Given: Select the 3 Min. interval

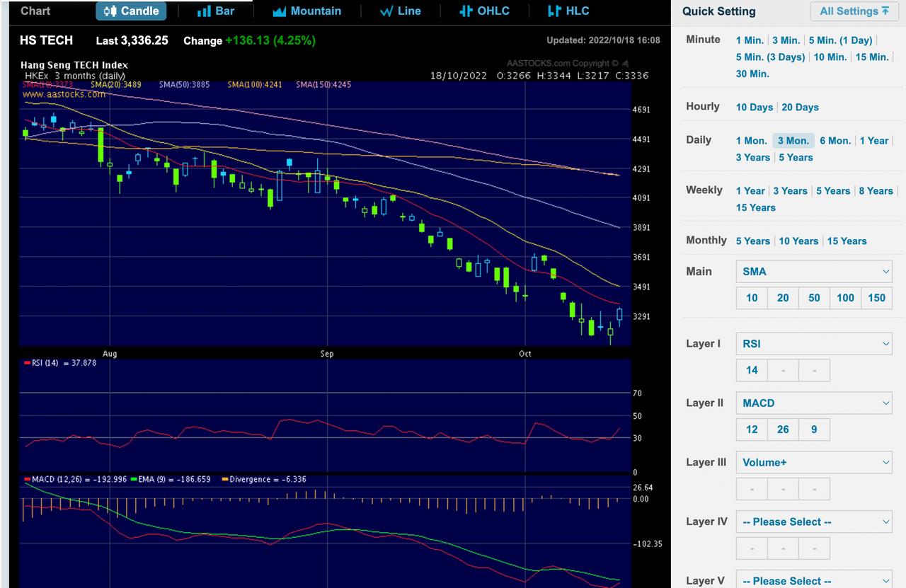Looking at the screenshot, I should tap(786, 40).
